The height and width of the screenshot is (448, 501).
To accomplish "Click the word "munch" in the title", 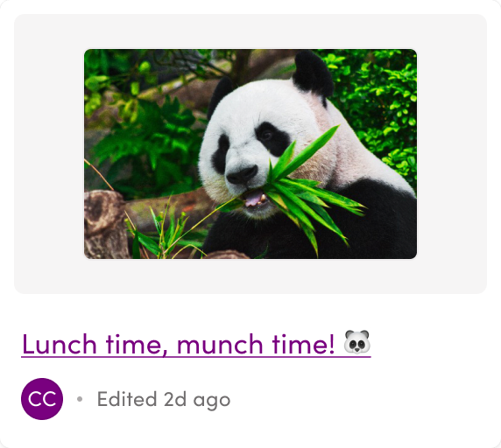I will click(x=220, y=344).
